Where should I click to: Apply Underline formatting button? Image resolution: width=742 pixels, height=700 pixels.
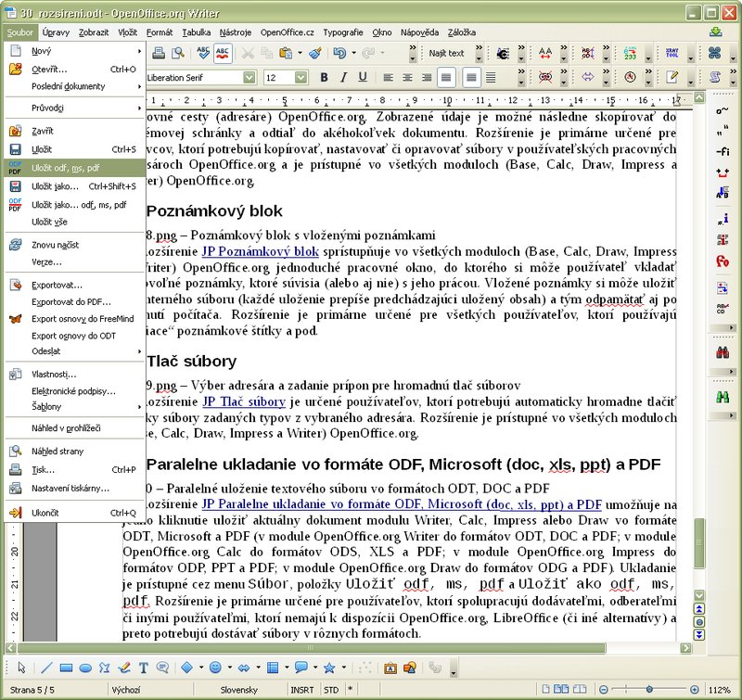363,77
